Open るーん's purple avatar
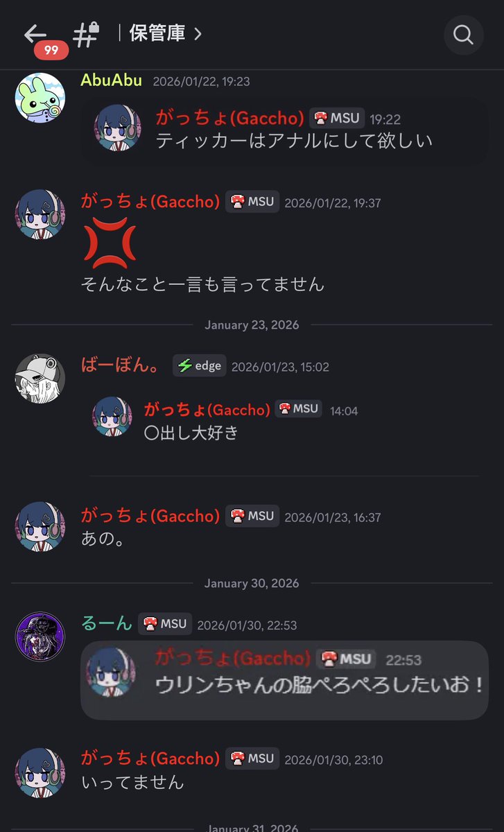This screenshot has width=504, height=832. tap(40, 636)
